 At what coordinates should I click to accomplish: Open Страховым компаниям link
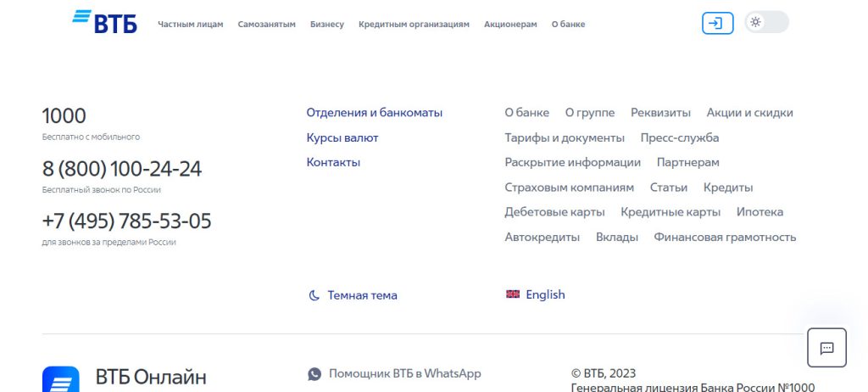[x=570, y=188]
